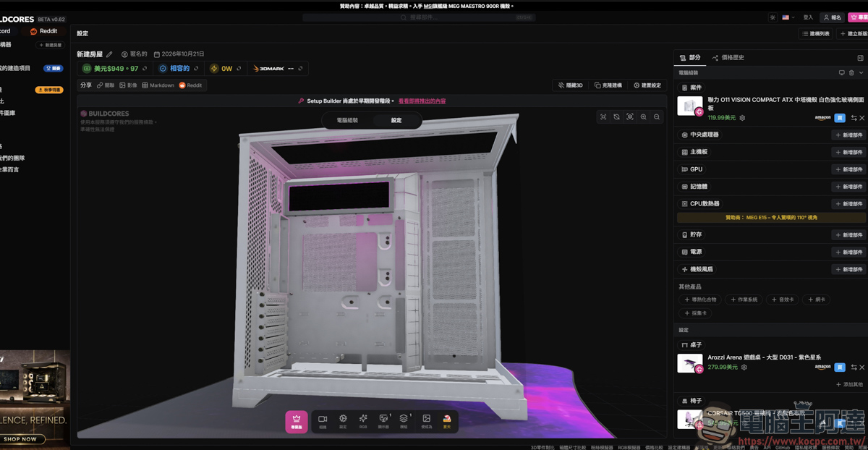868x450 pixels.
Task: Expand the 中央處理器 category chip
Action: coord(700,135)
